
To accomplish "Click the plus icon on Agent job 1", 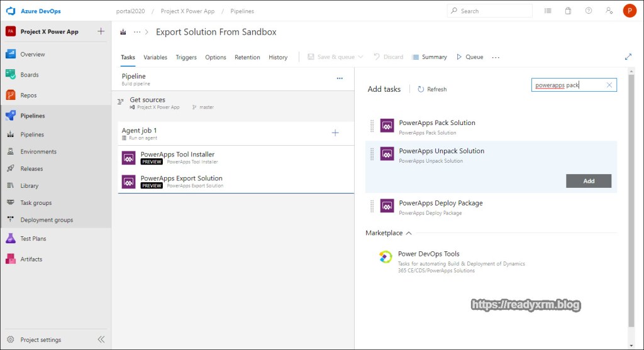I will (x=335, y=133).
